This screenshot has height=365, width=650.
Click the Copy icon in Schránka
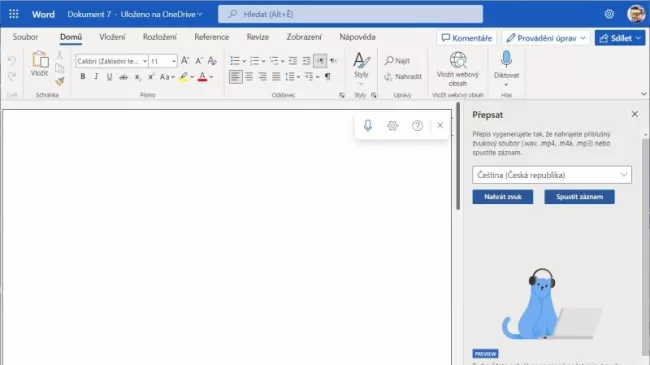[60, 68]
